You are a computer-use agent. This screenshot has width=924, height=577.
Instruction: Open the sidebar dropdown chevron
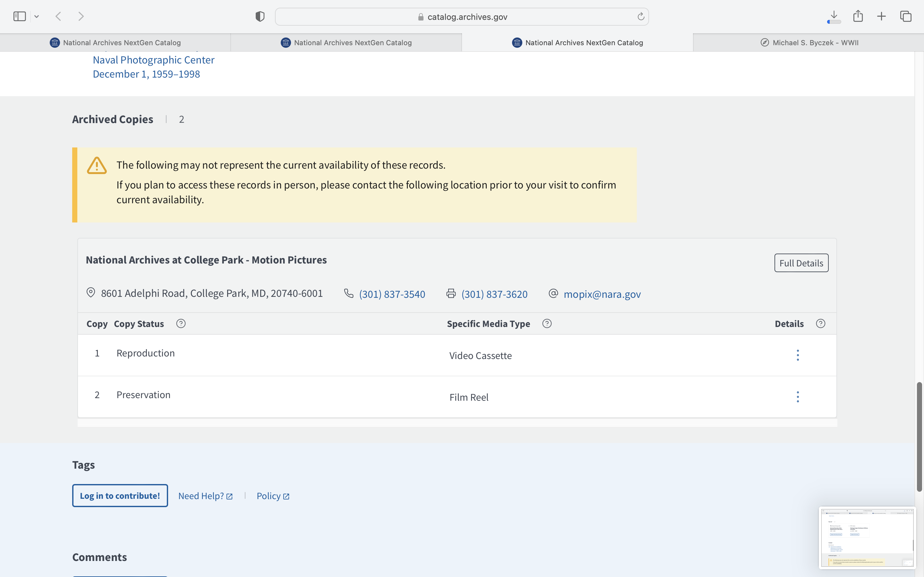pyautogui.click(x=37, y=16)
